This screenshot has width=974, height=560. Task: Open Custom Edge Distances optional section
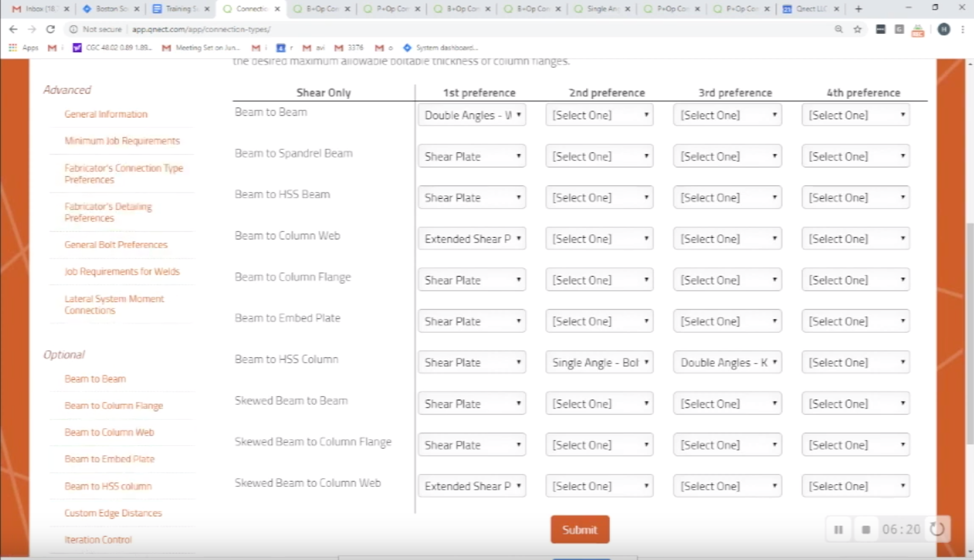coord(113,512)
